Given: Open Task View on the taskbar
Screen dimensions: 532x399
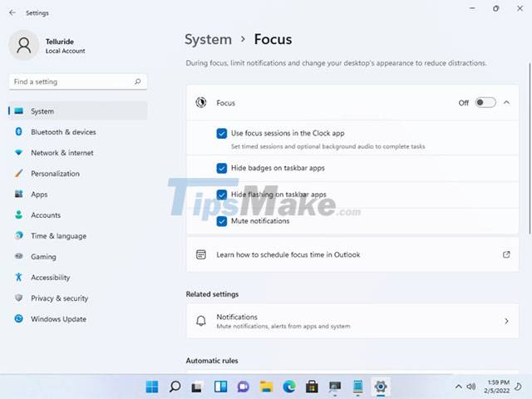Looking at the screenshot, I should click(x=197, y=387).
